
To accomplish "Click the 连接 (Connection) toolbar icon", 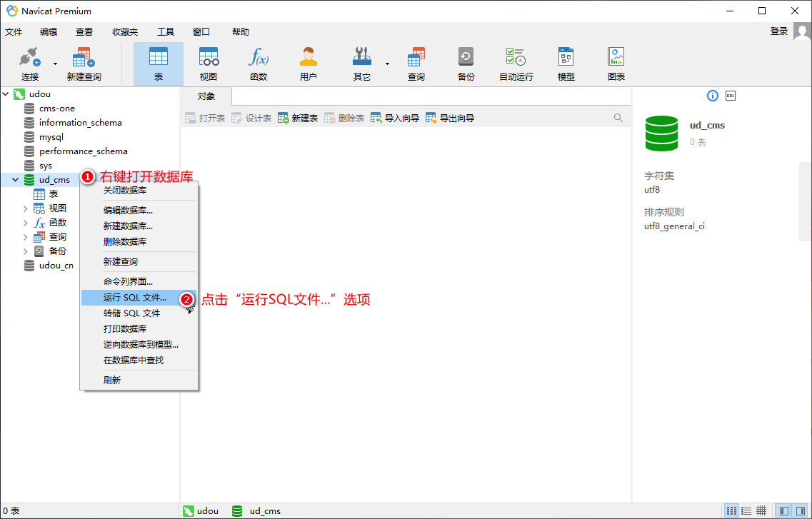I will point(29,64).
